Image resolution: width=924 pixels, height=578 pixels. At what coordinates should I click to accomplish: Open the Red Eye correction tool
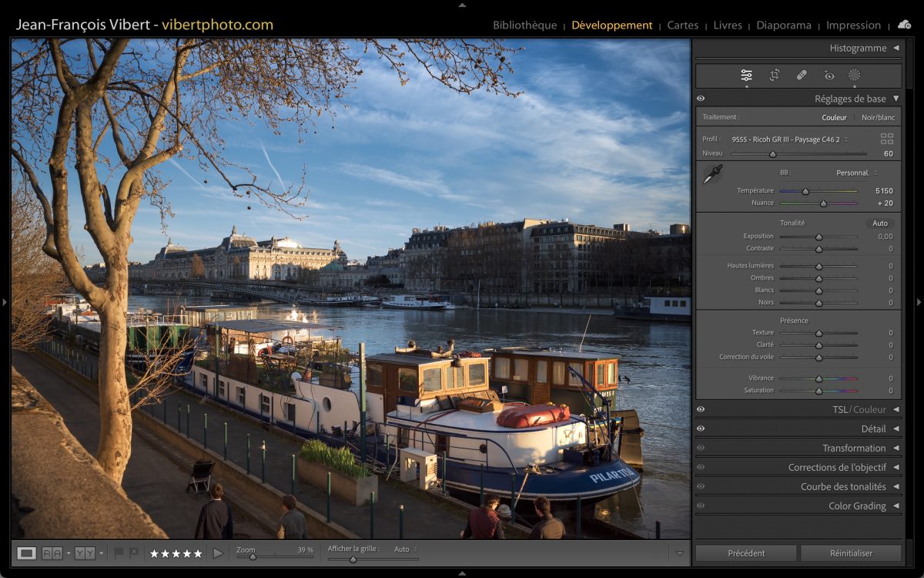pos(829,76)
